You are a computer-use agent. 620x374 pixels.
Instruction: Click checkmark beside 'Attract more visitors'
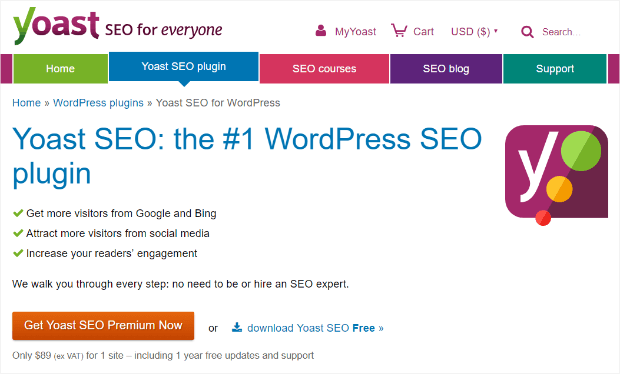[x=18, y=233]
